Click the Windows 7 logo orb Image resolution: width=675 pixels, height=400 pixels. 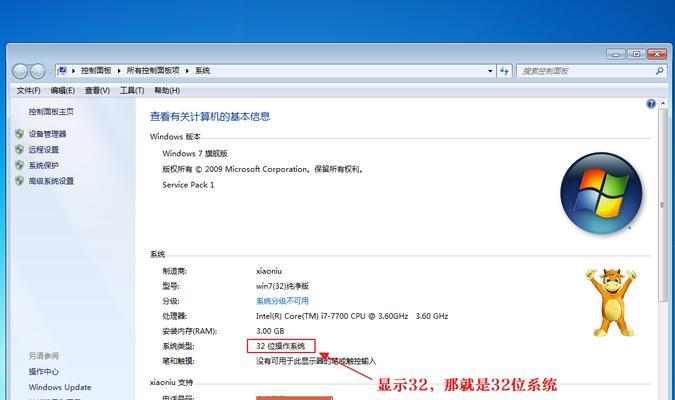pos(601,193)
